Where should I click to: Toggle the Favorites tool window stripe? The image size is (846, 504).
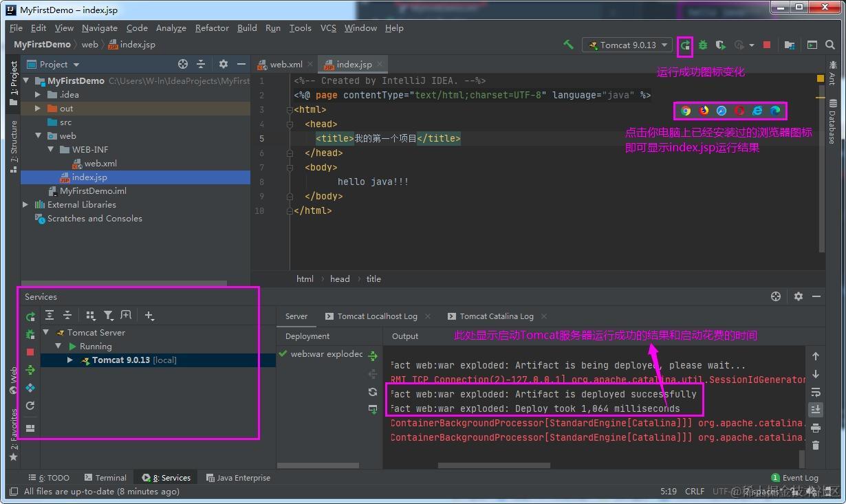tap(13, 434)
